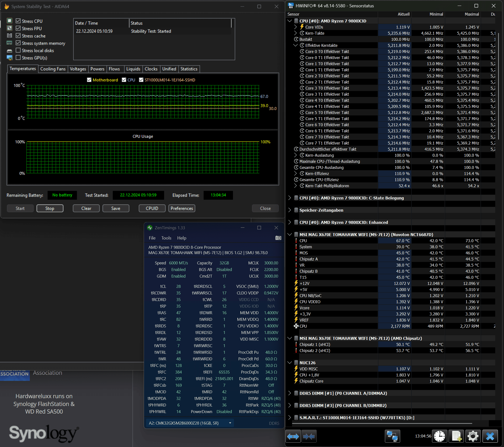Click lightning icon beside +12V row
504x447 pixels.
pyautogui.click(x=296, y=283)
